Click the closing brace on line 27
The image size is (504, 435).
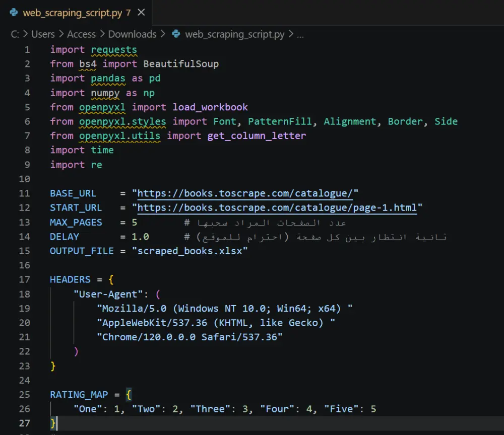coord(53,423)
